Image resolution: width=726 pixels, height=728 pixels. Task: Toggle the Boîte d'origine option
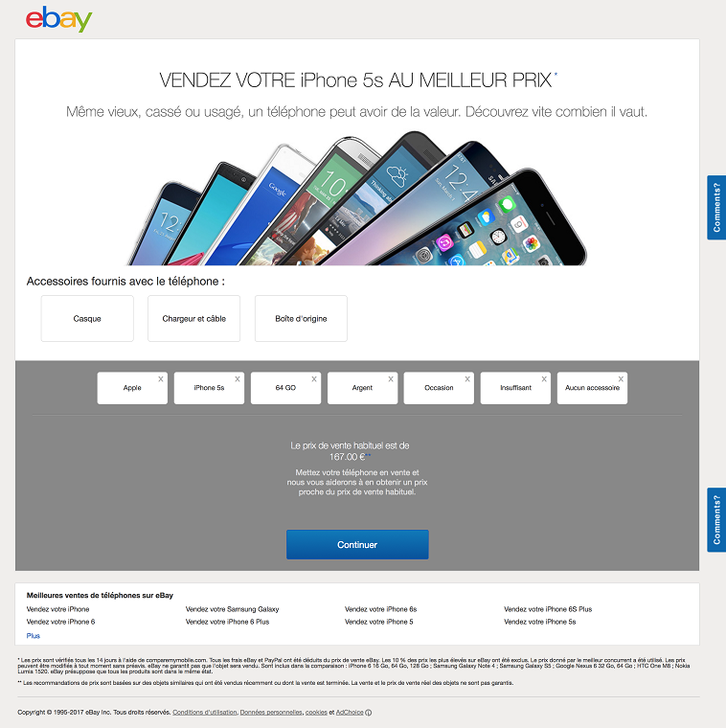tap(301, 318)
